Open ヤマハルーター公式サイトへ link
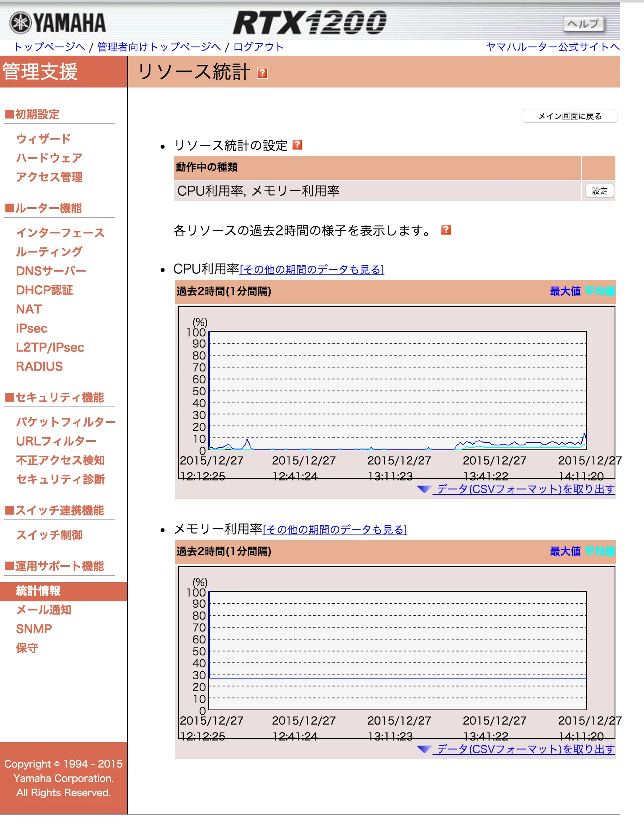This screenshot has width=644, height=828. (x=553, y=47)
